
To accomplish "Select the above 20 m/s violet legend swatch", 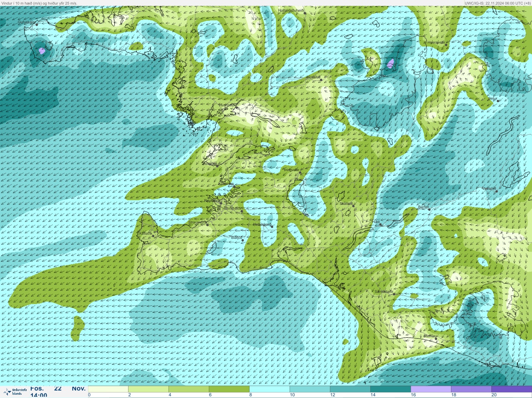I will [511, 389].
